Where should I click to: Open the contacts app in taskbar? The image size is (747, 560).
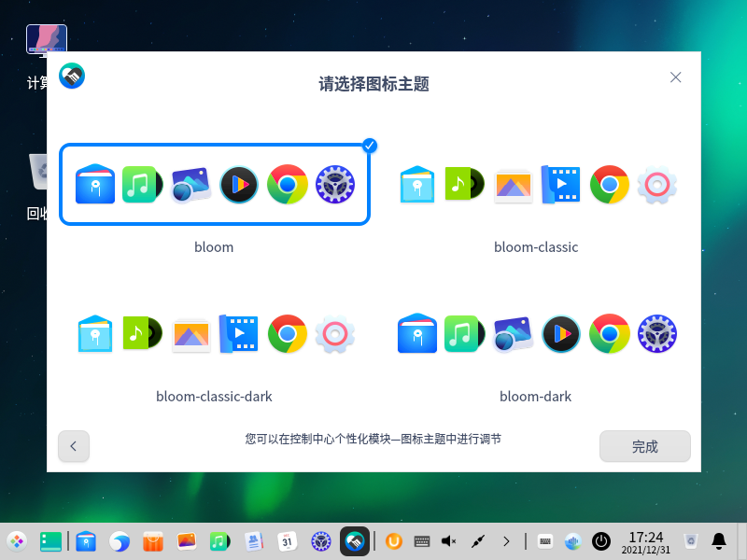pyautogui.click(x=253, y=541)
